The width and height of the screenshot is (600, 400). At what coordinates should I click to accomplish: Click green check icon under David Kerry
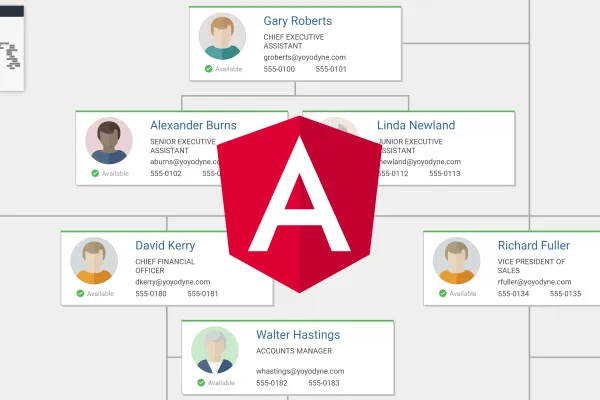click(x=80, y=294)
